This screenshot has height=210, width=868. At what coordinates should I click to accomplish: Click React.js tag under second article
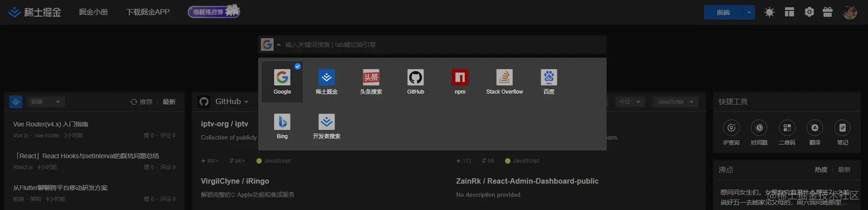(23, 167)
